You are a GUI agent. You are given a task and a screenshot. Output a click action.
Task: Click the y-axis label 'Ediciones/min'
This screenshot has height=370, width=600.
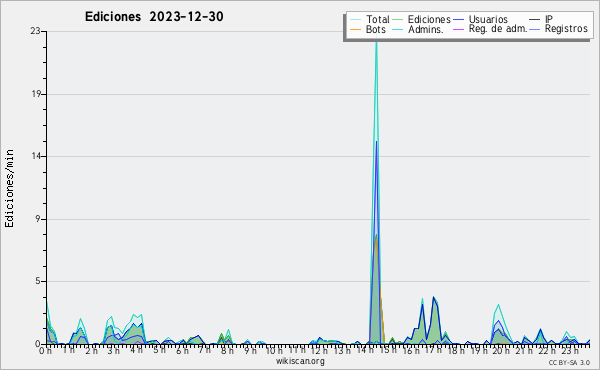9,188
